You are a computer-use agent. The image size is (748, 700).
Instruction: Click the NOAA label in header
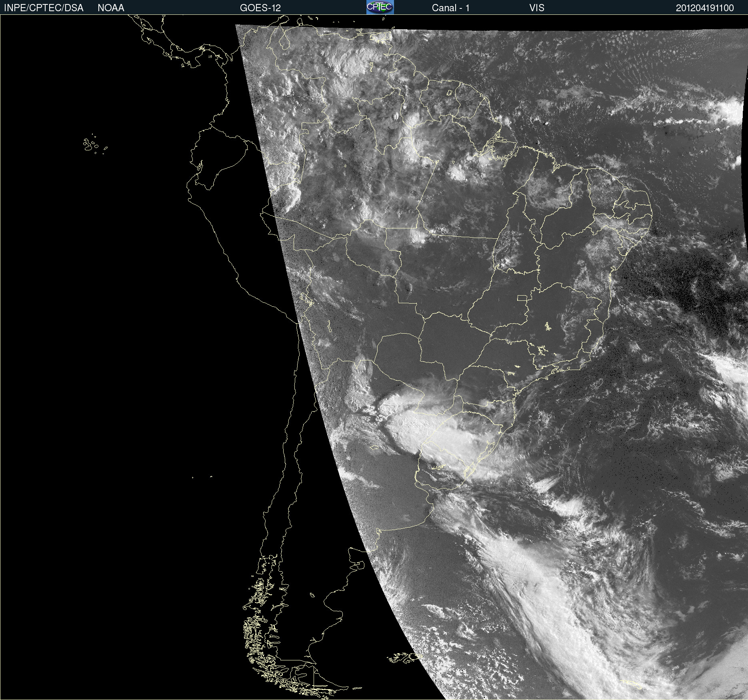[111, 8]
